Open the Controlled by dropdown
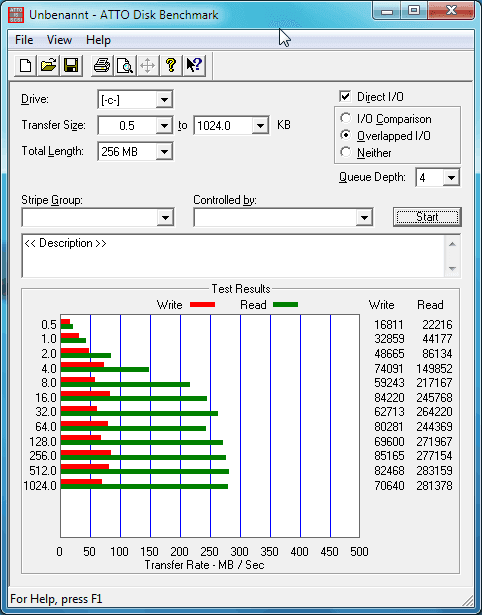 click(364, 217)
